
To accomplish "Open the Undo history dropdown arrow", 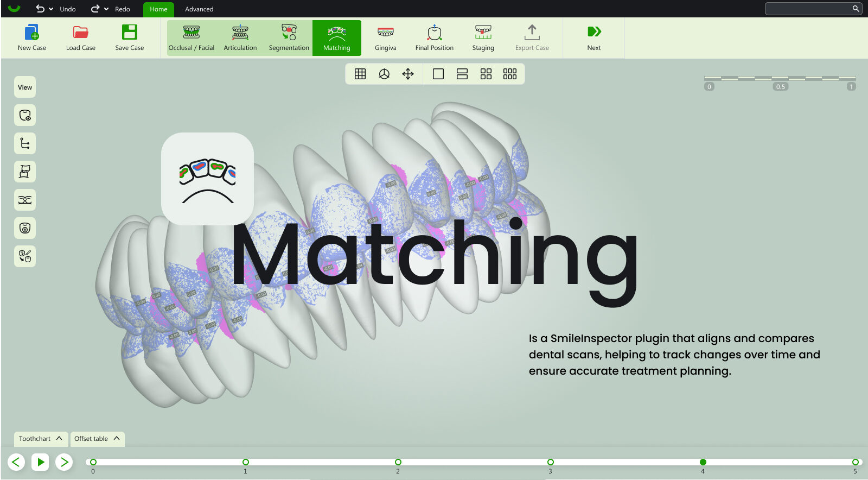I will (51, 9).
